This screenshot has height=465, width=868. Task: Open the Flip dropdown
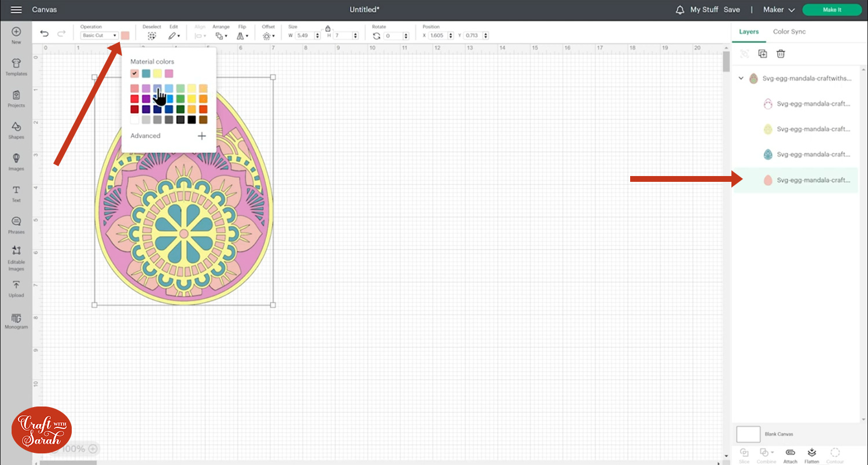pyautogui.click(x=242, y=36)
